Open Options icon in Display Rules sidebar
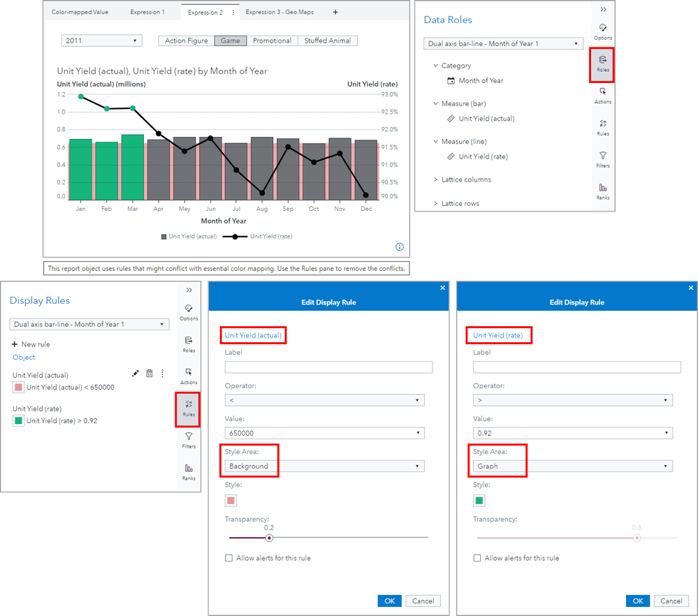This screenshot has height=616, width=698. click(x=189, y=312)
